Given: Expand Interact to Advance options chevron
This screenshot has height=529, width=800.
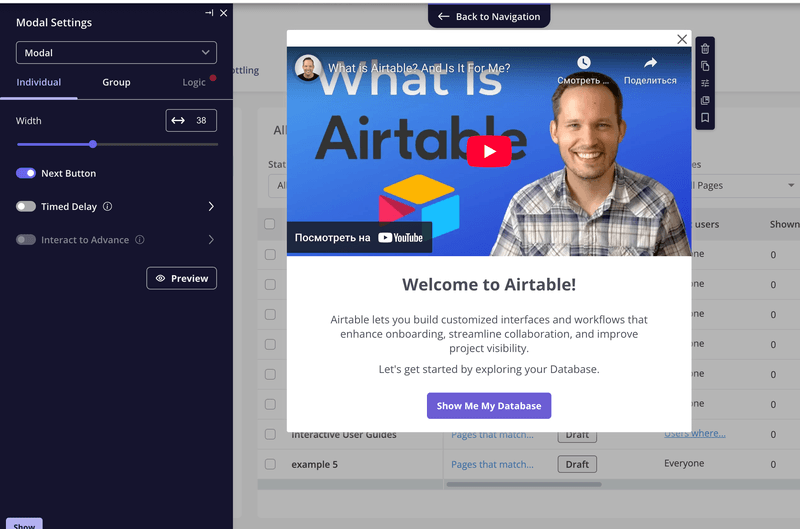Looking at the screenshot, I should coord(211,240).
